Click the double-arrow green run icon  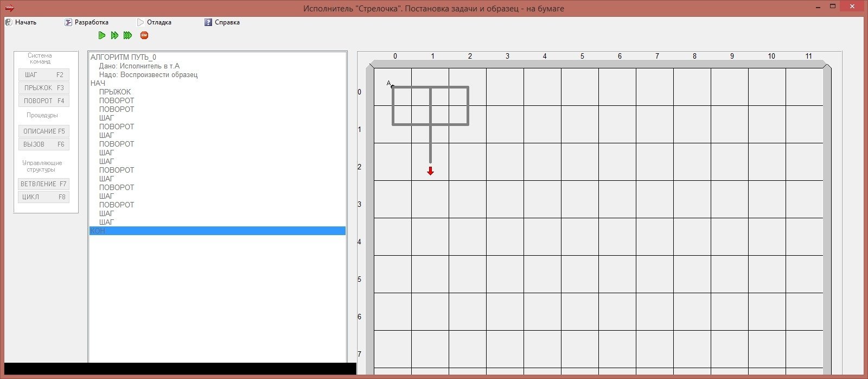[x=114, y=35]
